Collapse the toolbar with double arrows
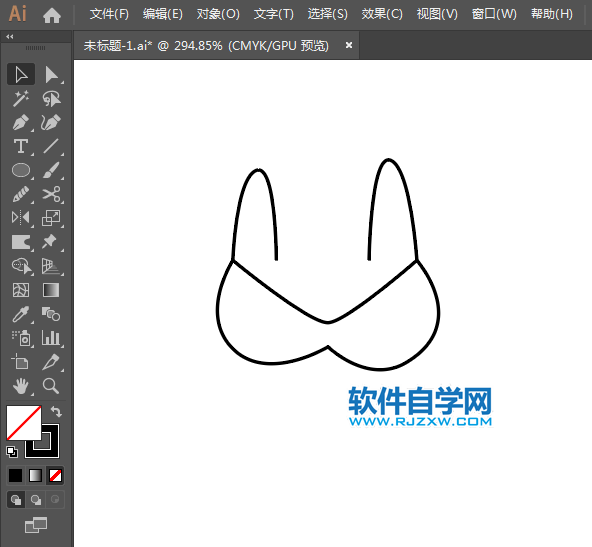Image resolution: width=592 pixels, height=547 pixels. [x=10, y=37]
